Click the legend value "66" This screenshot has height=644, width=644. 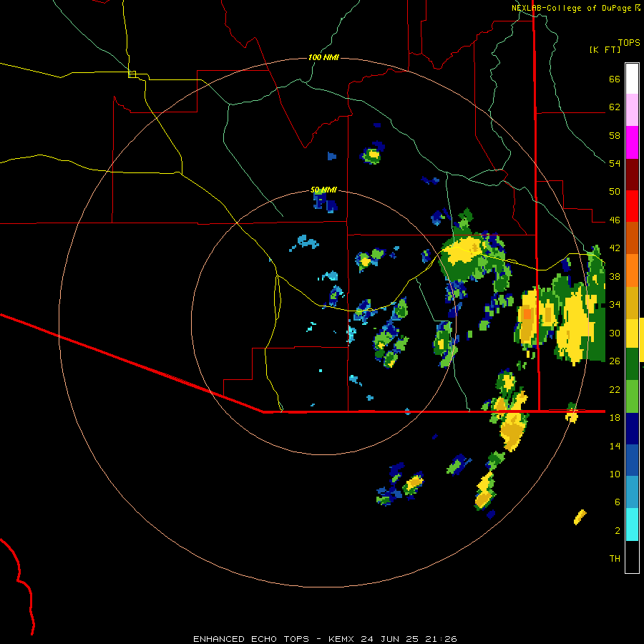tap(615, 79)
